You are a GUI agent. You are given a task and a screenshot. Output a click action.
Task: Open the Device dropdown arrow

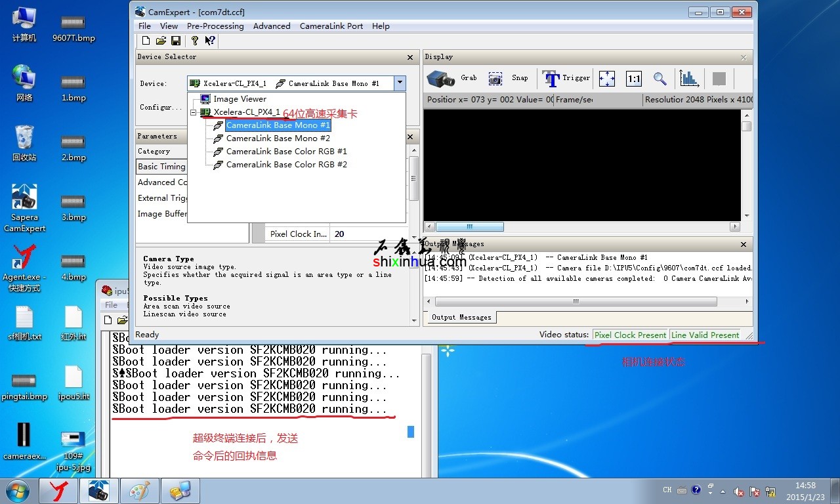[x=400, y=83]
